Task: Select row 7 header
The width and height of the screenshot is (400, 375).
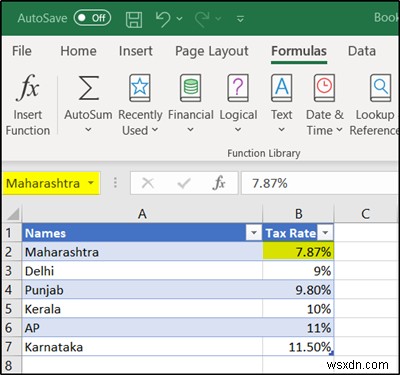Action: click(11, 347)
